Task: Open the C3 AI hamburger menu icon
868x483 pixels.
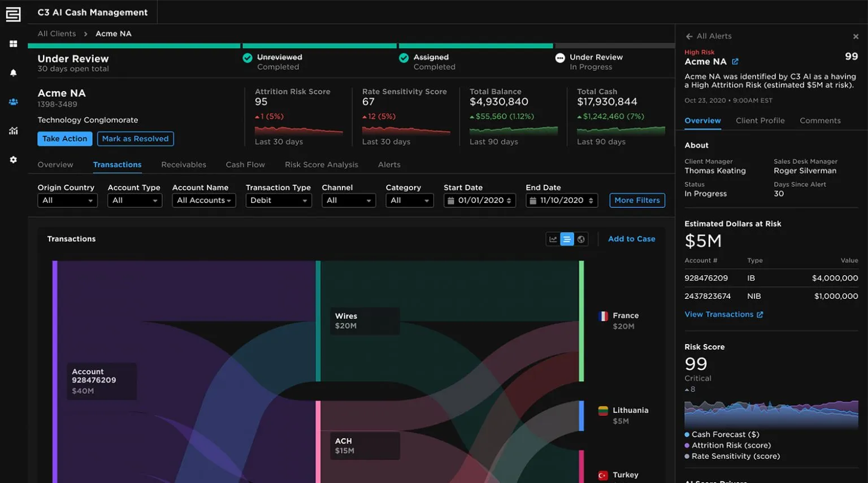Action: (x=13, y=14)
